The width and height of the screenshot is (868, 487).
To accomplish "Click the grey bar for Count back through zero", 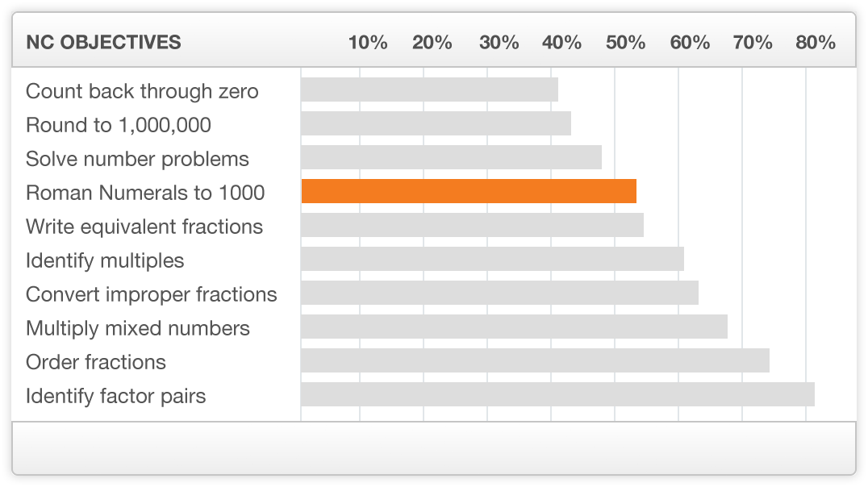I will tap(429, 89).
